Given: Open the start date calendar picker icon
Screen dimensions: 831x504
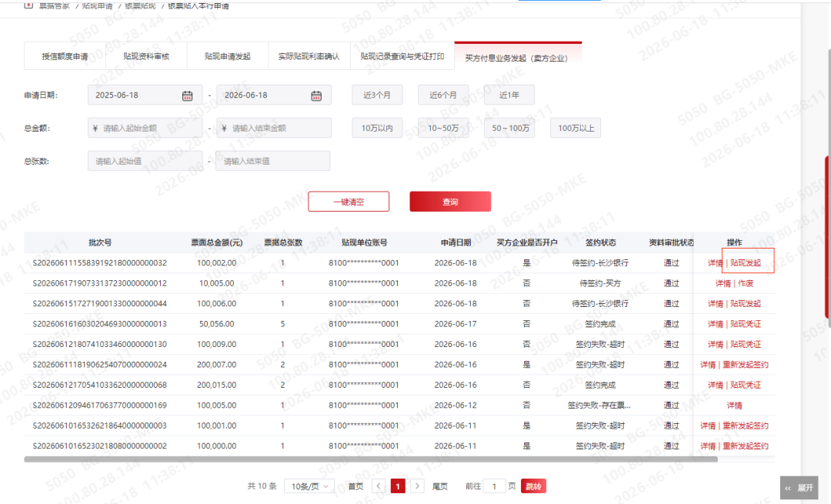Looking at the screenshot, I should pyautogui.click(x=187, y=95).
